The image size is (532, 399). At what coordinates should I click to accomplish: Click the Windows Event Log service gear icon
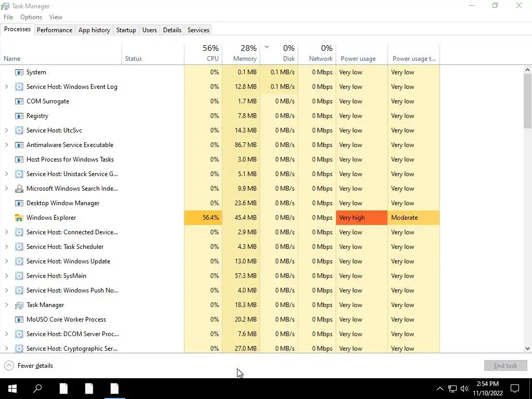(x=19, y=87)
